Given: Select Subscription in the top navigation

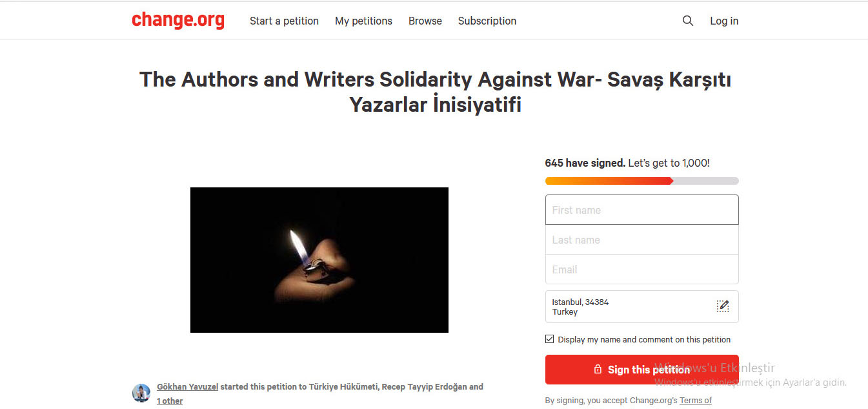Looking at the screenshot, I should [x=487, y=21].
